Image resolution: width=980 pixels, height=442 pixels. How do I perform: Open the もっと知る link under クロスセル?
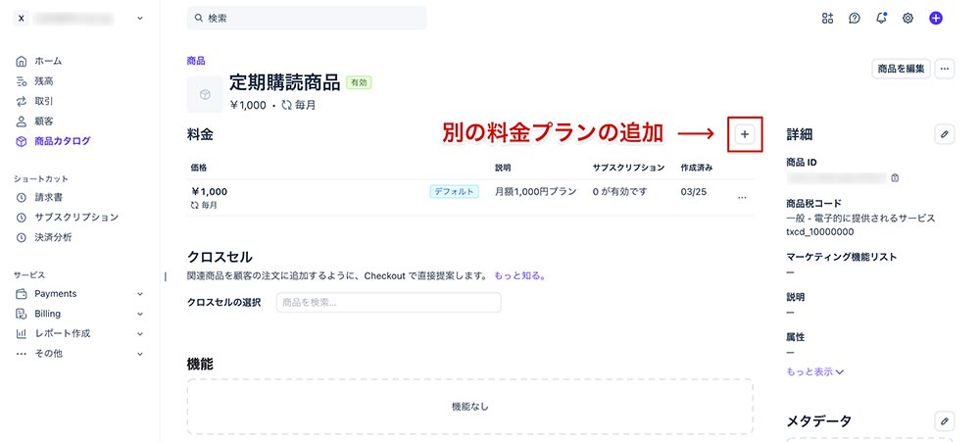519,276
